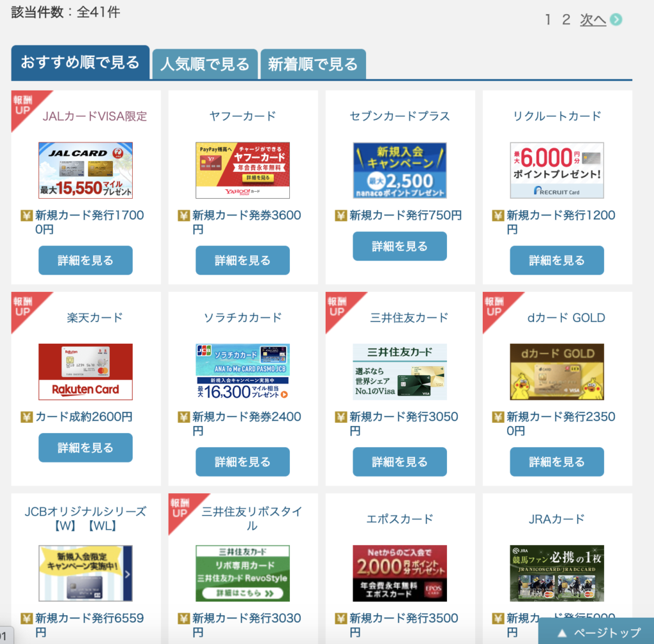Open the リクルートカード title link
The width and height of the screenshot is (654, 644).
(557, 116)
